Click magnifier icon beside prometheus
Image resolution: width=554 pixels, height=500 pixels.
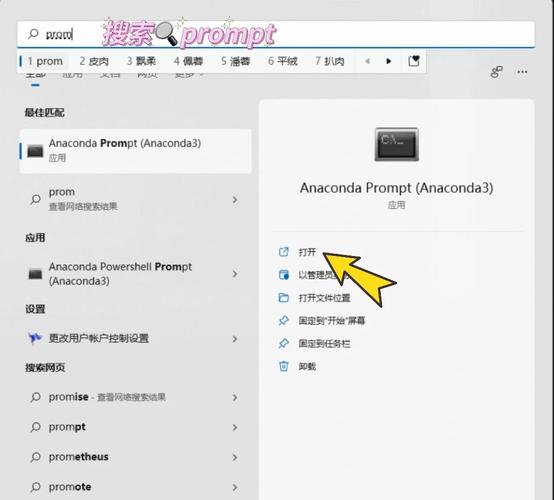coord(35,457)
